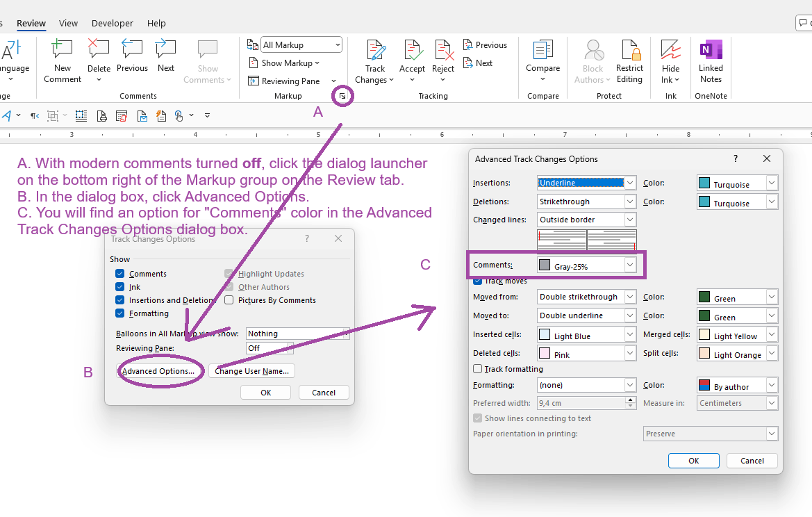Toggle Highlight Updates checkbox

click(229, 274)
